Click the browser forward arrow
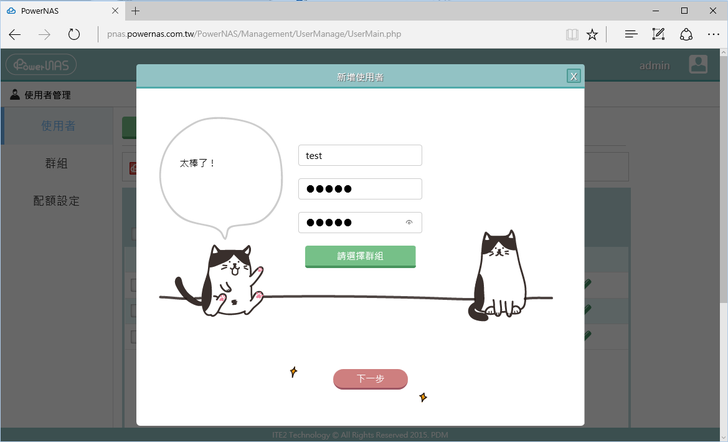Image resolution: width=728 pixels, height=442 pixels. (x=45, y=34)
